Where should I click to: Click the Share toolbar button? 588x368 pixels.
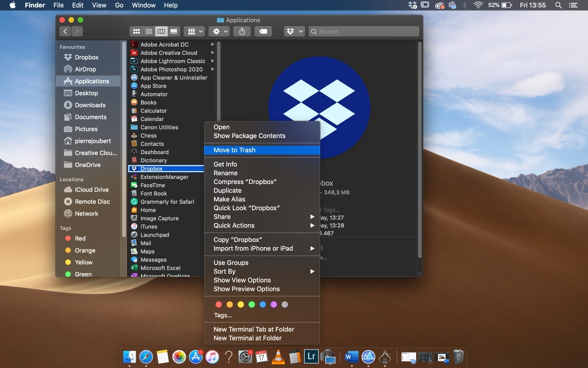click(x=242, y=31)
